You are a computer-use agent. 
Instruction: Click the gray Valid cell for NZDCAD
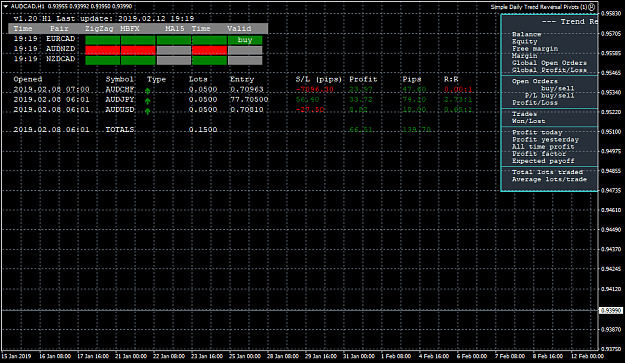point(245,60)
